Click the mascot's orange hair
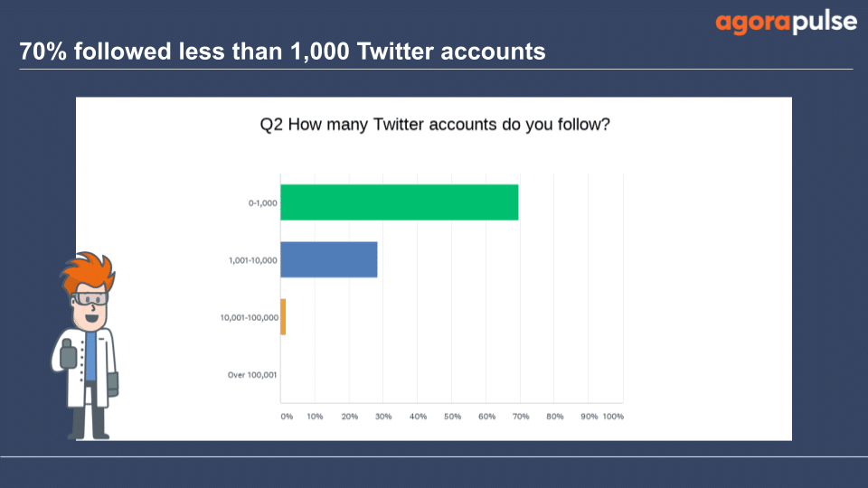Screen dimensions: 868x488 88,271
